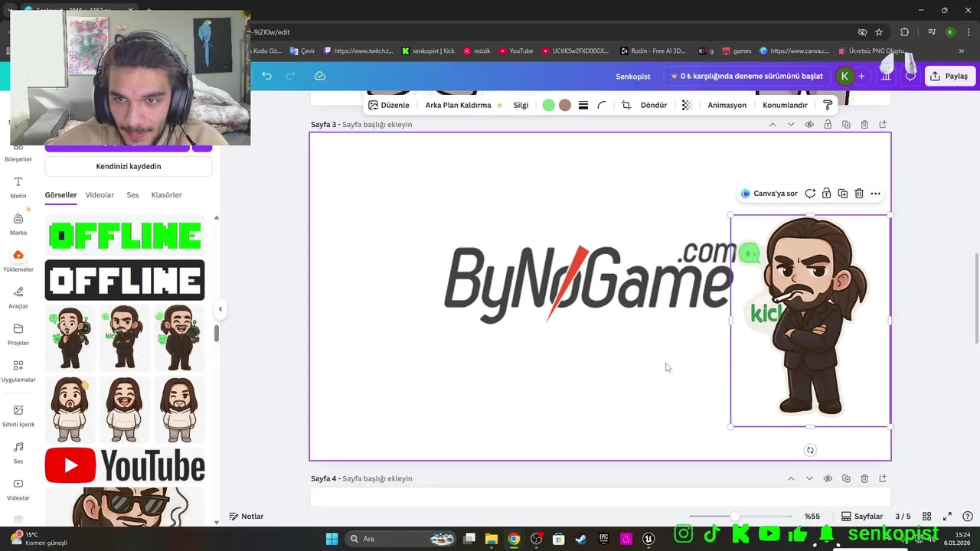
Task: Switch to Klasörler tab
Action: click(166, 195)
